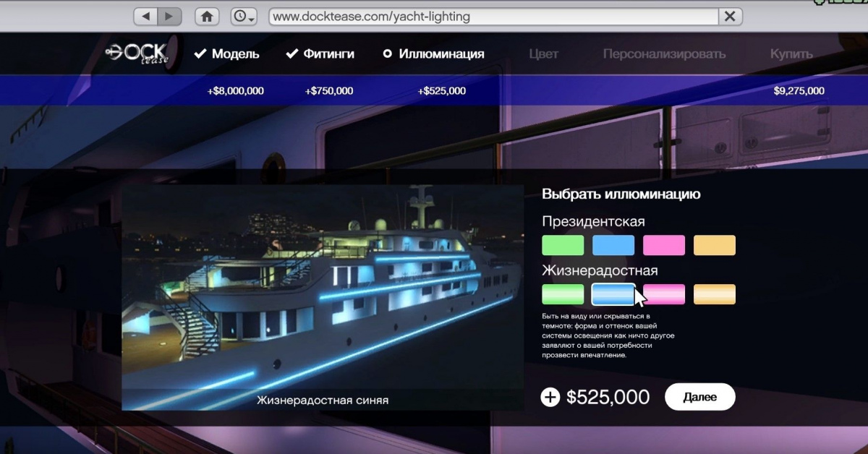The image size is (868, 454).
Task: Go back with the browser back arrow
Action: tap(146, 16)
